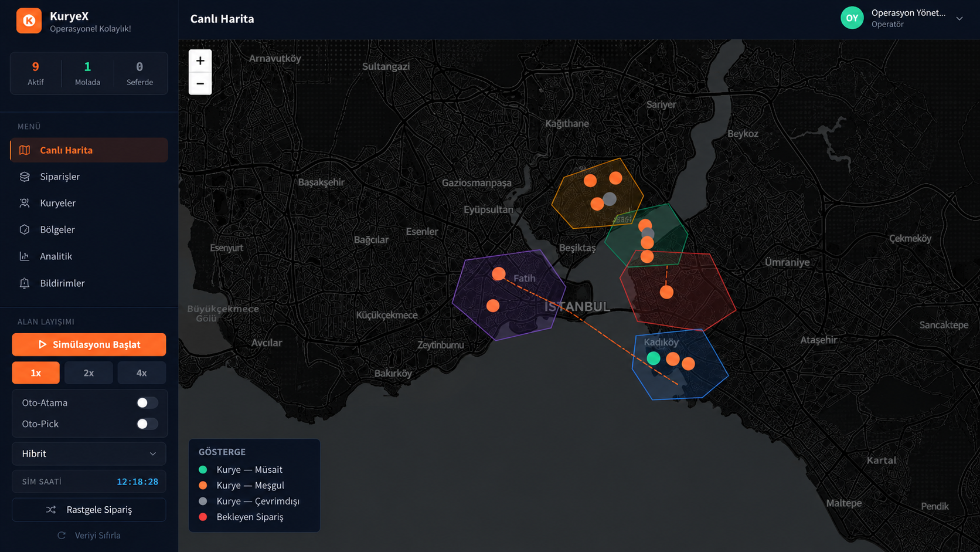Set simulation speed to 4x
Image resolution: width=980 pixels, height=552 pixels.
pos(142,373)
